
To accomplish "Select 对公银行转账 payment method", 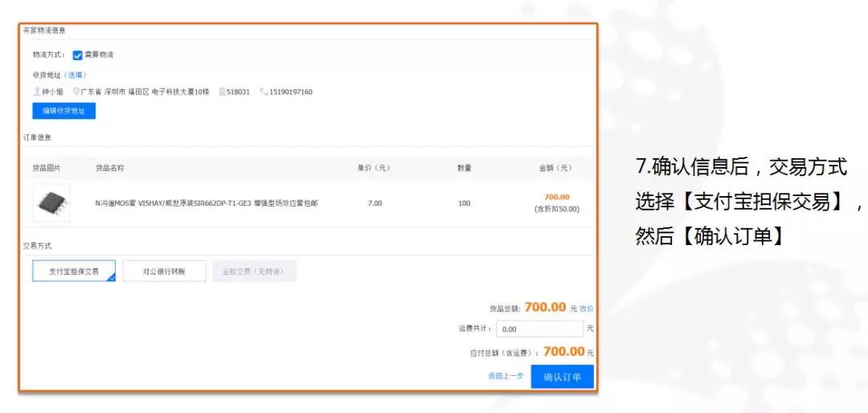I will (164, 272).
